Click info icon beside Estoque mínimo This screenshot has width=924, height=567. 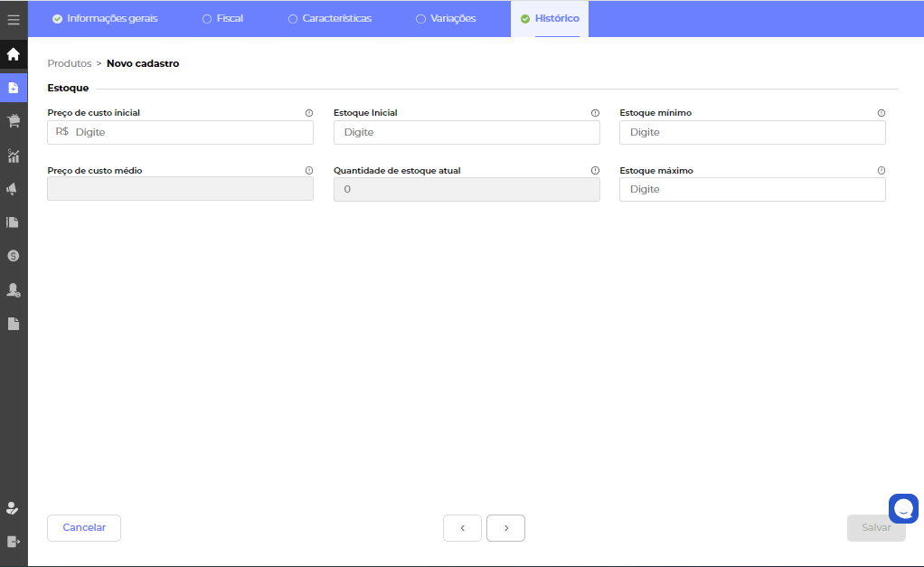pyautogui.click(x=881, y=113)
